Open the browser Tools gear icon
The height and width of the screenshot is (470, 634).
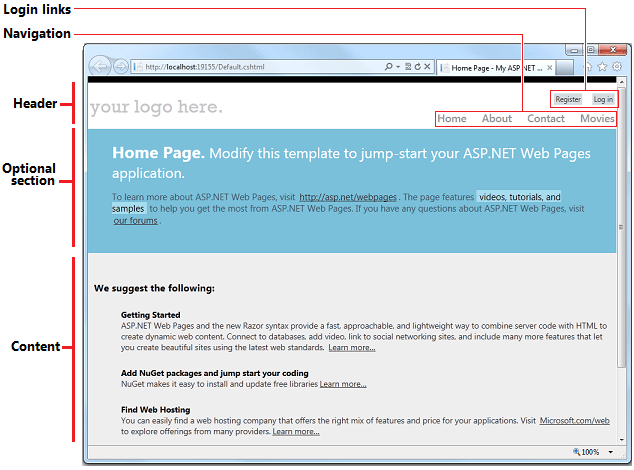tap(617, 67)
